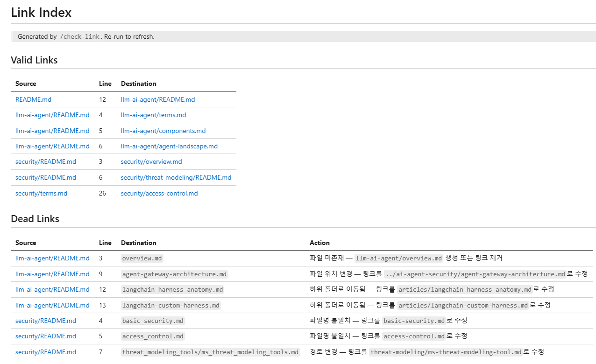Click 'Destination' header in Dead Links table

click(x=139, y=243)
